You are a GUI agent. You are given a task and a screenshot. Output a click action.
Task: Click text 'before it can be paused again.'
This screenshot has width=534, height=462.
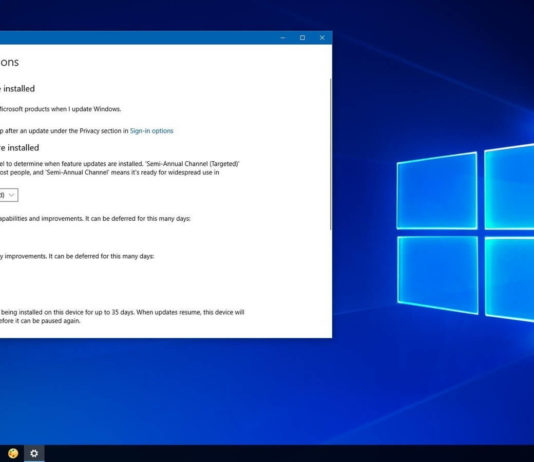(40, 321)
